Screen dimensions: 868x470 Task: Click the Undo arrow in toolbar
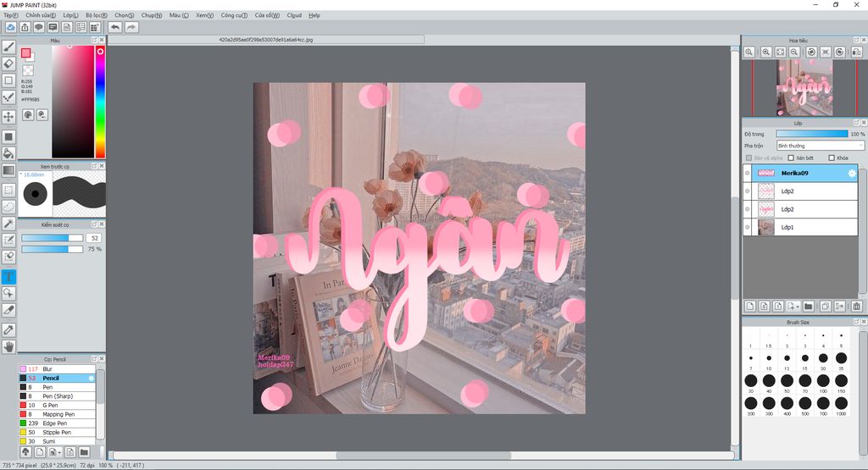pos(115,27)
